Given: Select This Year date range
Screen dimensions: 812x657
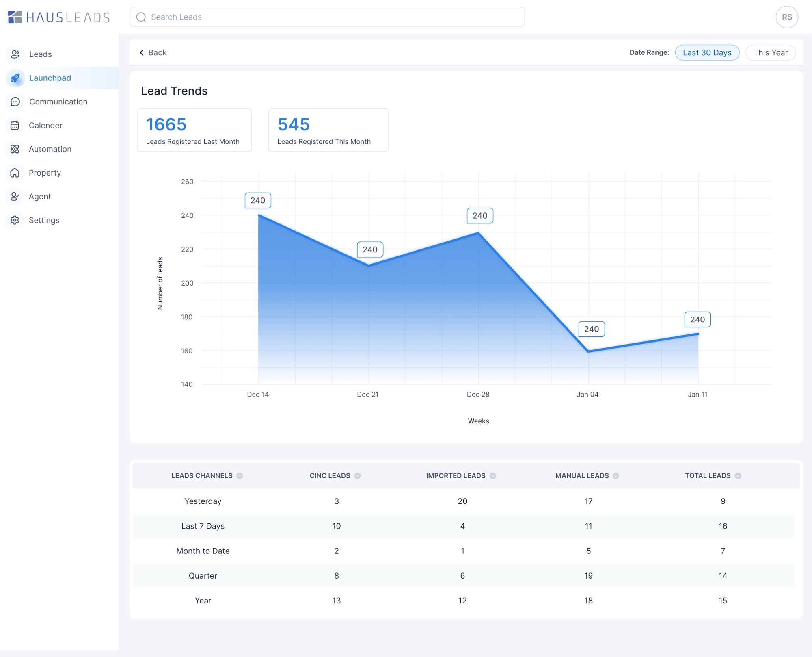Looking at the screenshot, I should [x=770, y=52].
